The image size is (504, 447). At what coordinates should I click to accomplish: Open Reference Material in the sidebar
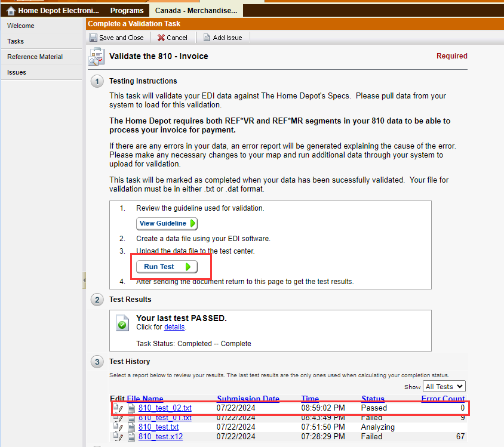point(41,57)
